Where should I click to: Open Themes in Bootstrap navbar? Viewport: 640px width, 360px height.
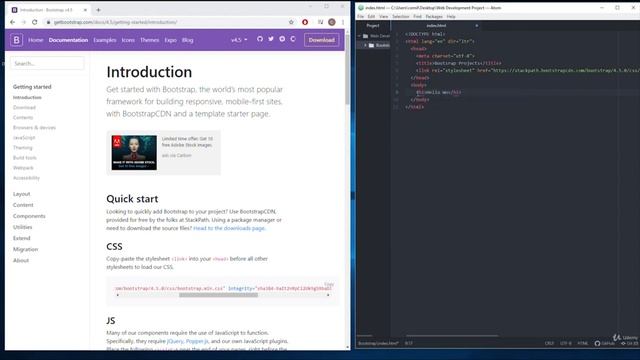(x=149, y=40)
